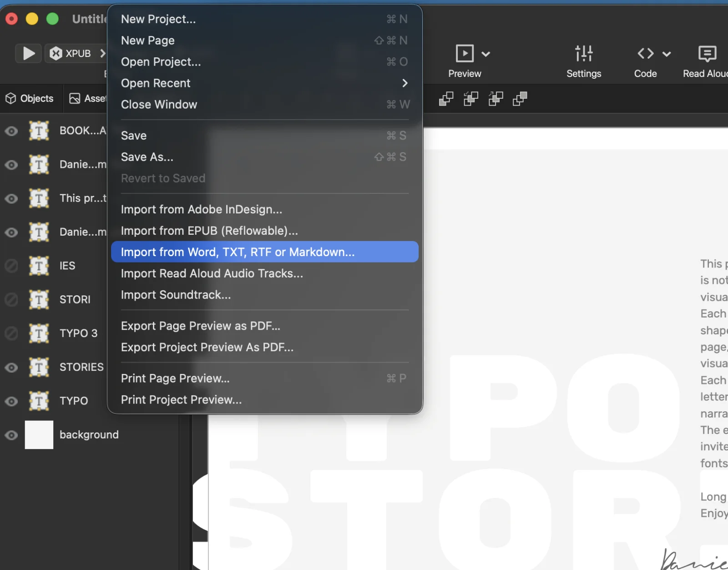The image size is (728, 570).
Task: Select Import from Word, TXT, RTF or Markdown
Action: pyautogui.click(x=264, y=252)
